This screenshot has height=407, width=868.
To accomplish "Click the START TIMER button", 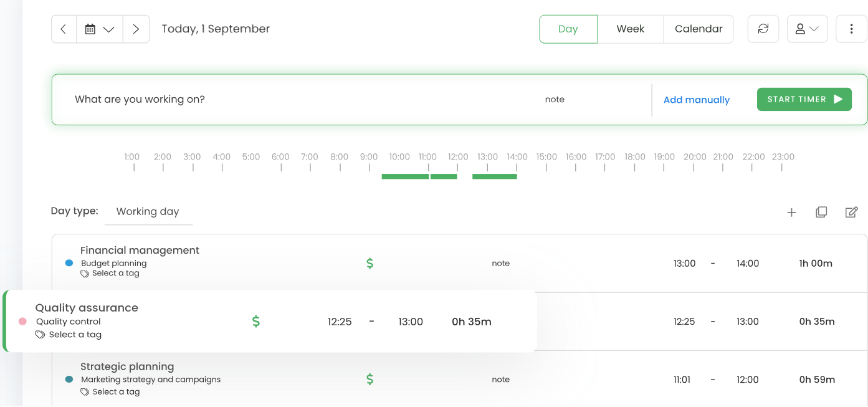I will click(804, 100).
